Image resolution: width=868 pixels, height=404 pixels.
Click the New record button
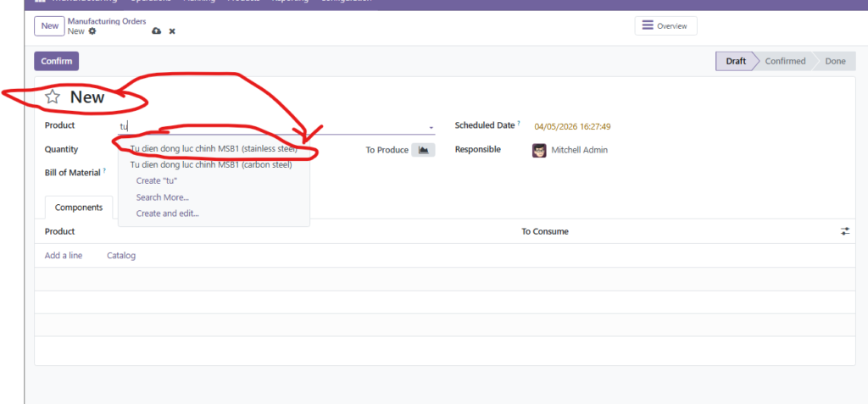(50, 25)
